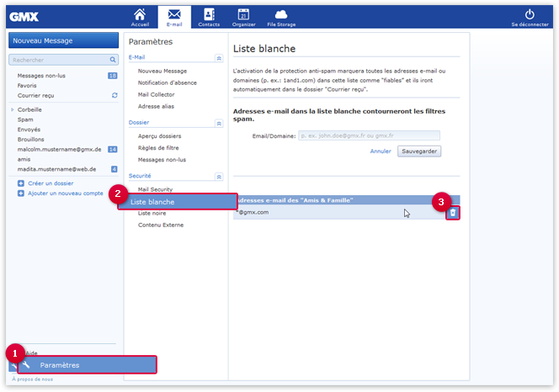Open the E-mail tab
The width and height of the screenshot is (559, 392).
click(x=174, y=17)
